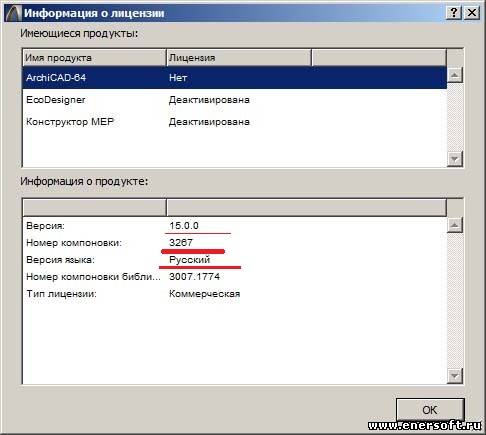Select the Конструктор MEP product row
Screen dimensions: 486x435
234,122
